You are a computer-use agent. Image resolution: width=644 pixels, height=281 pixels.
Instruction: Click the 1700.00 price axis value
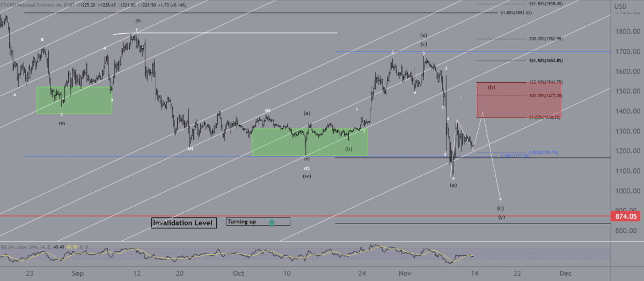[x=628, y=52]
